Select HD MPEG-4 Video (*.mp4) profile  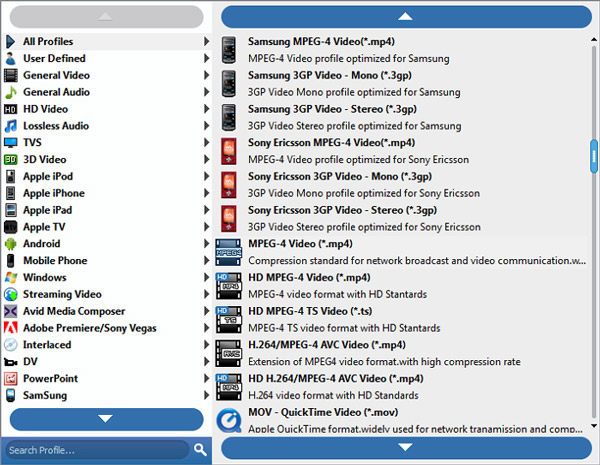point(402,286)
